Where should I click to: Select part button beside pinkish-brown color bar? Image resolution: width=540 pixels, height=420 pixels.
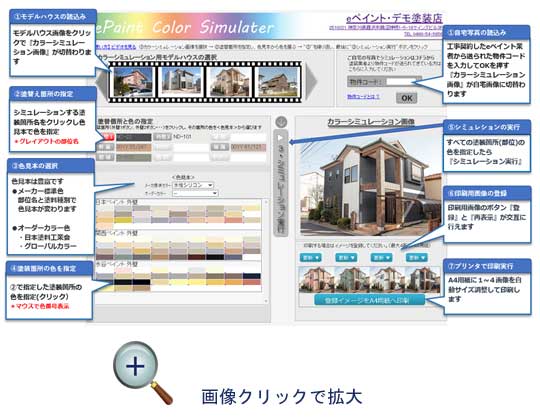point(220,147)
